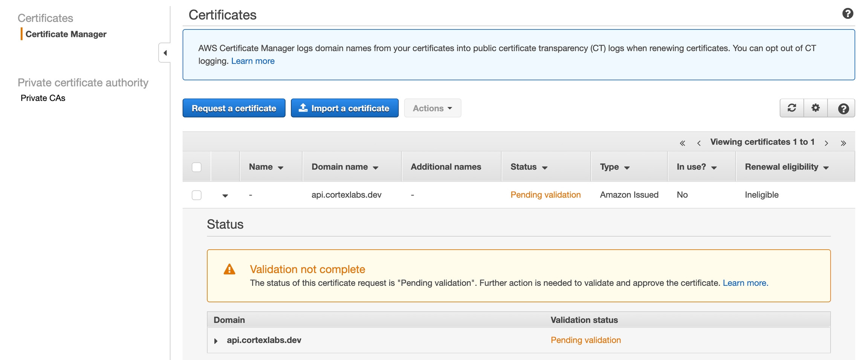Click the Import a certificate button

tap(344, 108)
